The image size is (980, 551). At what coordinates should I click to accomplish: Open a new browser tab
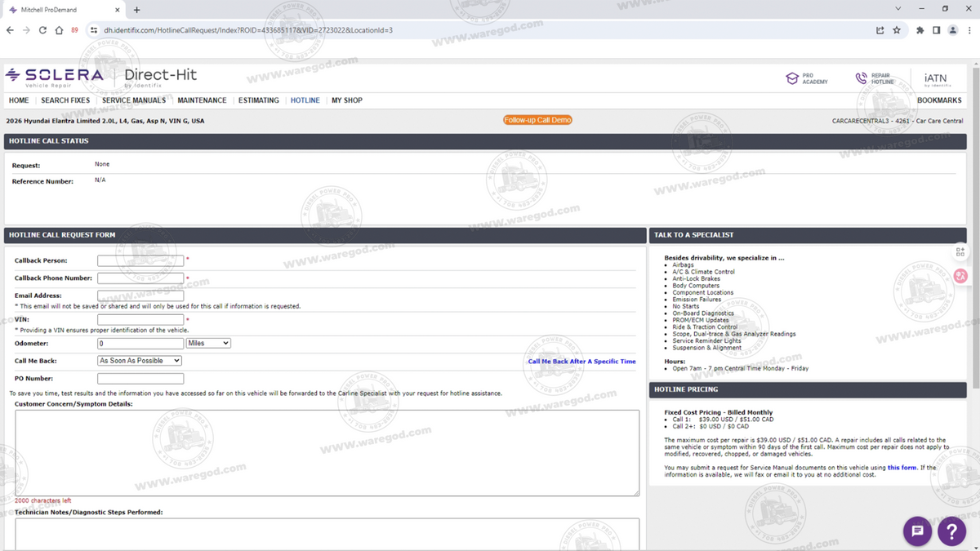point(136,10)
